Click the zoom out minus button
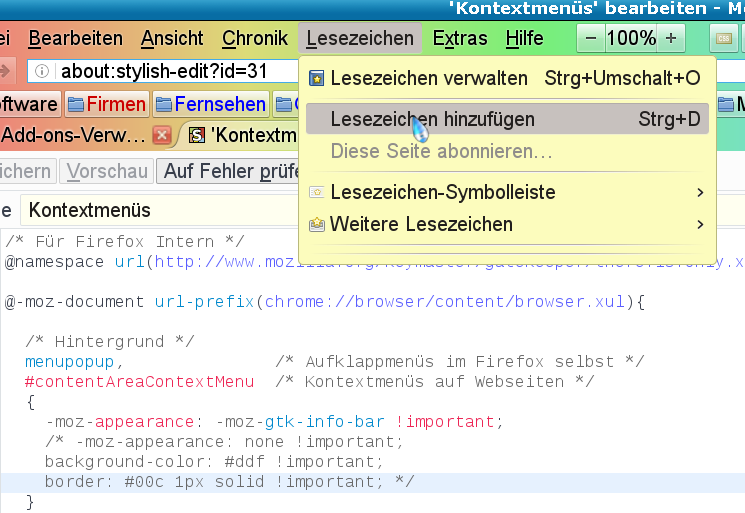745x513 pixels. tap(591, 39)
